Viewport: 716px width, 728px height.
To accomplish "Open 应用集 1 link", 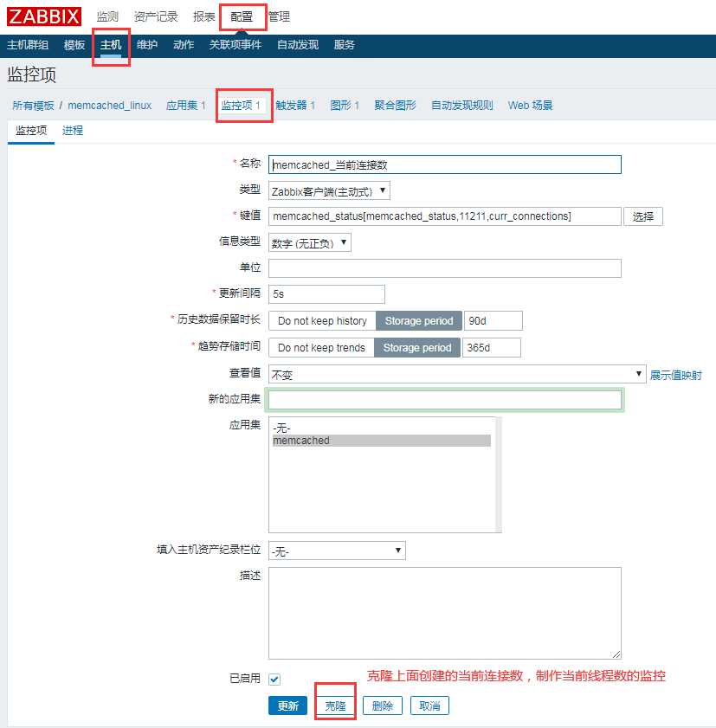I will pyautogui.click(x=186, y=106).
